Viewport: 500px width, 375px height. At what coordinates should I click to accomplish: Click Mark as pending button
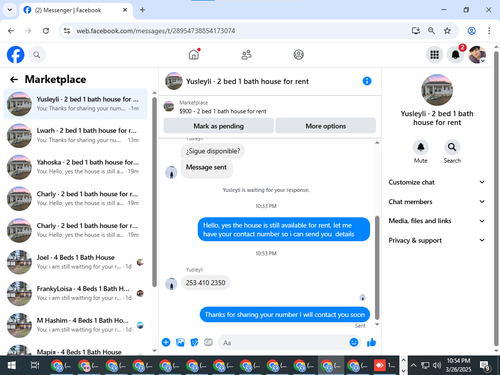click(219, 126)
